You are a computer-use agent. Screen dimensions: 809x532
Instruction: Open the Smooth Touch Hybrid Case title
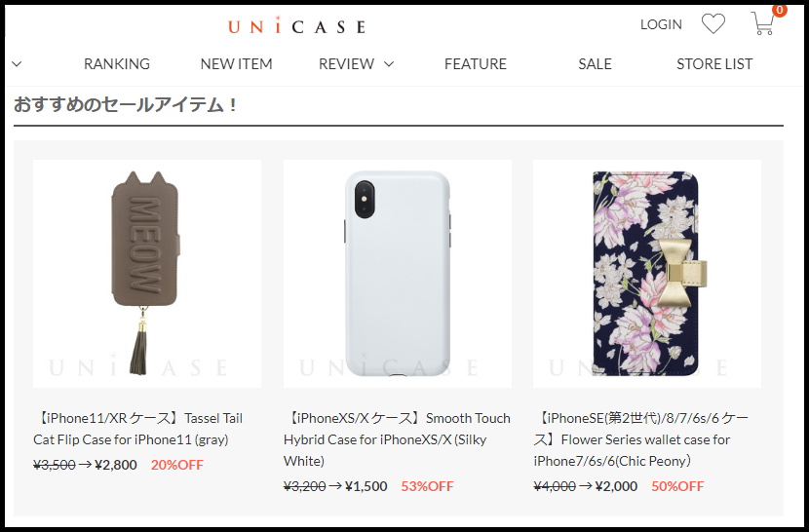(397, 439)
